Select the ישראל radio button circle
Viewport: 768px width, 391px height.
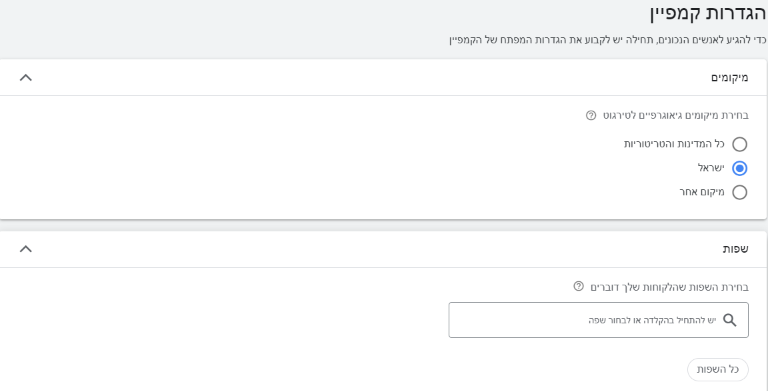point(740,168)
